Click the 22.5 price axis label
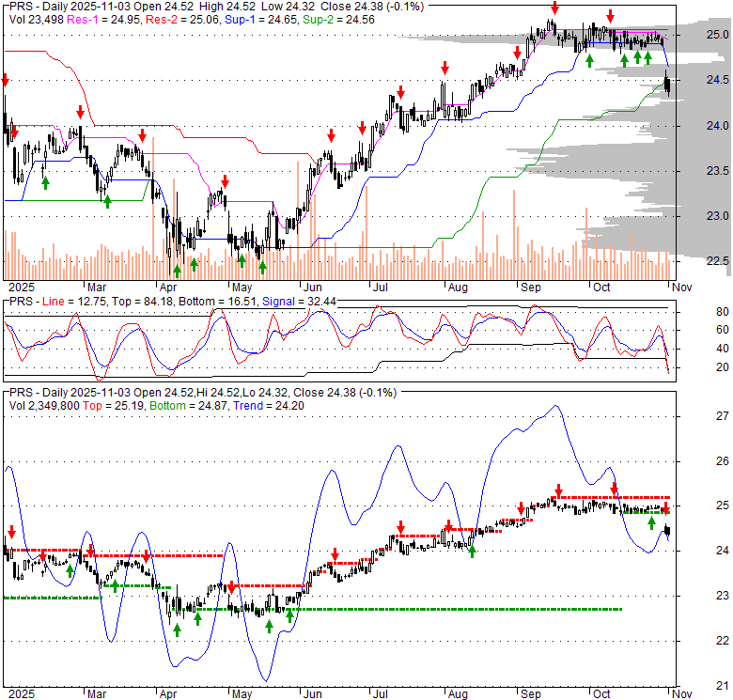This screenshot has width=733, height=700. [x=717, y=261]
